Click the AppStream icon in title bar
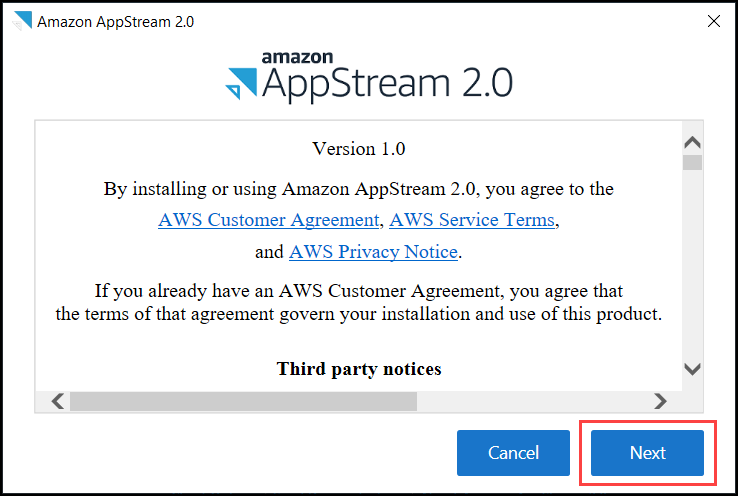 point(22,22)
